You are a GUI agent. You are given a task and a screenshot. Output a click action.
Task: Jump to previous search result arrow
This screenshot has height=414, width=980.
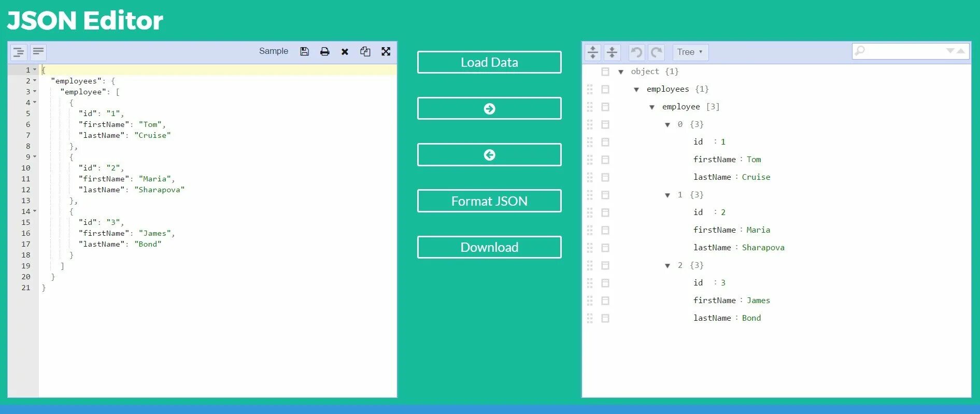(961, 51)
